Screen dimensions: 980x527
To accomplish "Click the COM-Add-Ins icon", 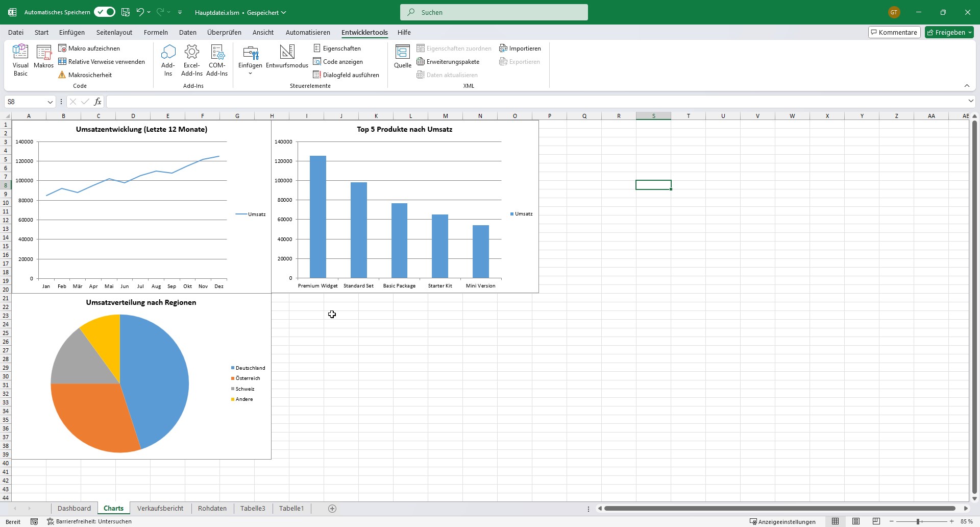I will [x=217, y=59].
